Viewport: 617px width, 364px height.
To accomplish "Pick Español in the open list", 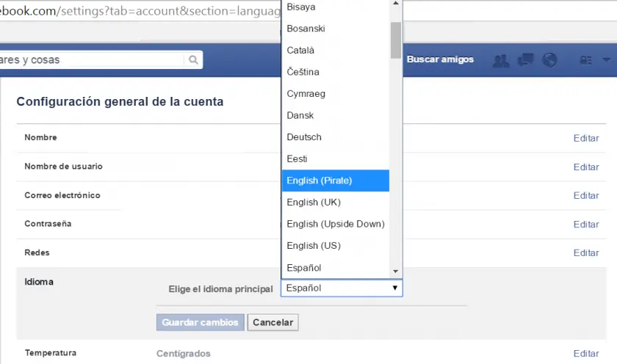I will coord(335,268).
